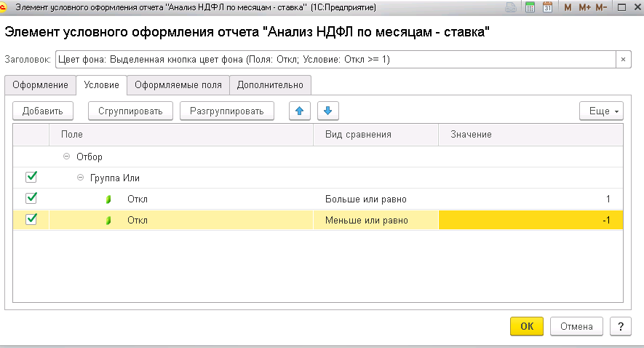Select the Отбор root row label
644x348 pixels.
point(89,157)
